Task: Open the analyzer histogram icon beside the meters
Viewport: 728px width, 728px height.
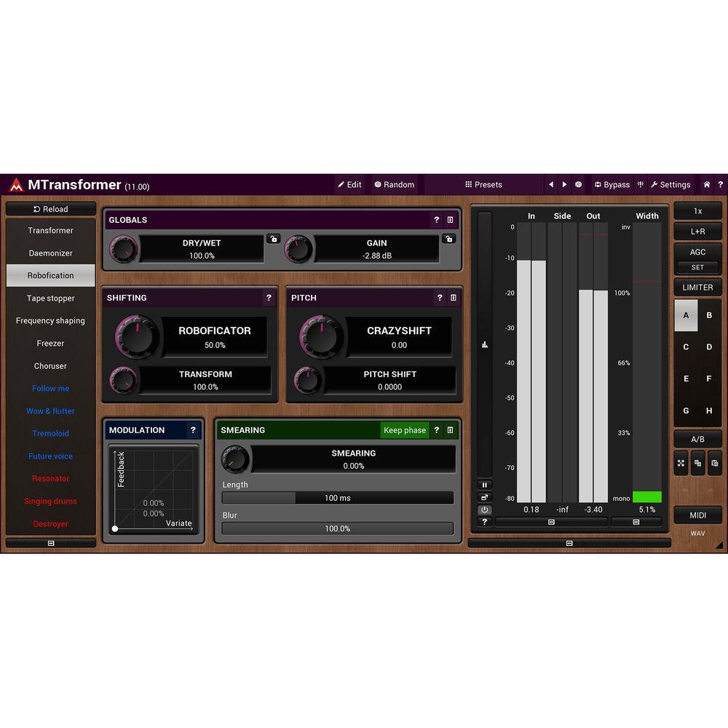Action: (x=485, y=344)
